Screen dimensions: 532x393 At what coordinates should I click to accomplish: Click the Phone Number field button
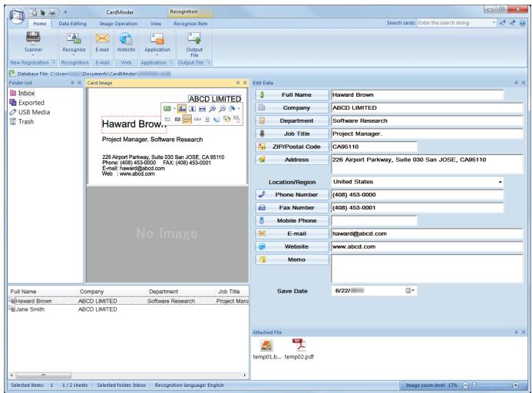coord(292,194)
